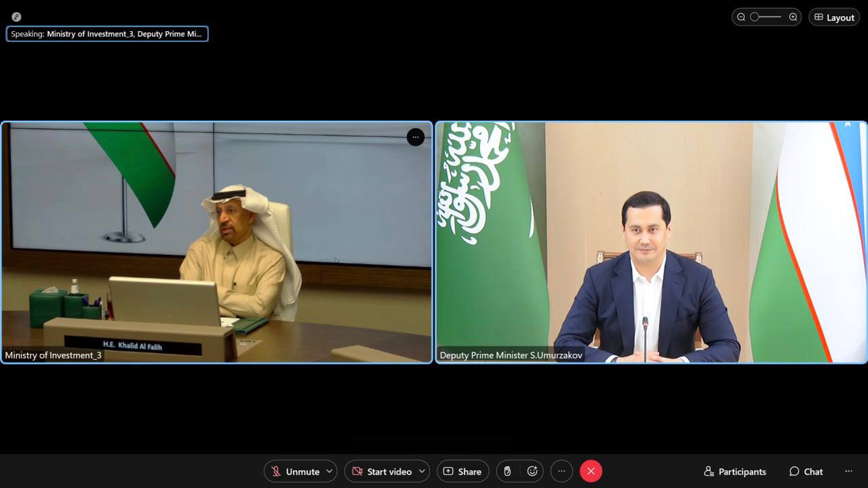Click the raise hand icon
868x488 pixels.
click(x=507, y=471)
